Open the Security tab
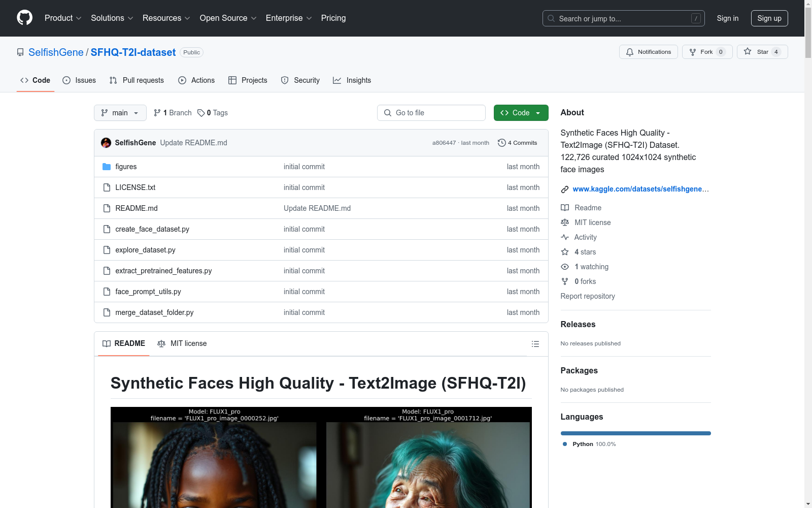Image resolution: width=812 pixels, height=508 pixels. coord(300,80)
